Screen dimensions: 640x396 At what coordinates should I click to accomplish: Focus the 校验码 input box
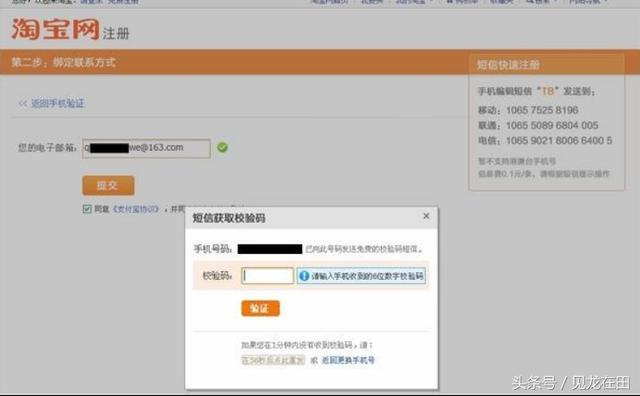tap(267, 276)
